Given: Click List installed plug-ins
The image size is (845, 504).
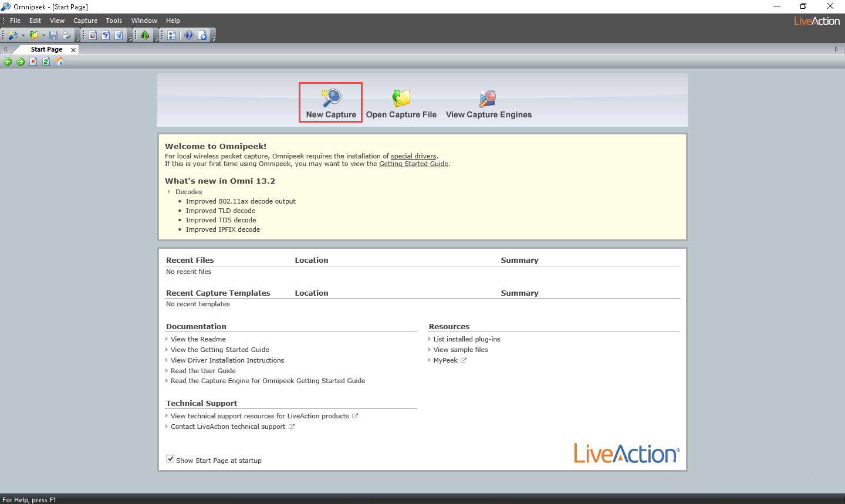Looking at the screenshot, I should [467, 339].
